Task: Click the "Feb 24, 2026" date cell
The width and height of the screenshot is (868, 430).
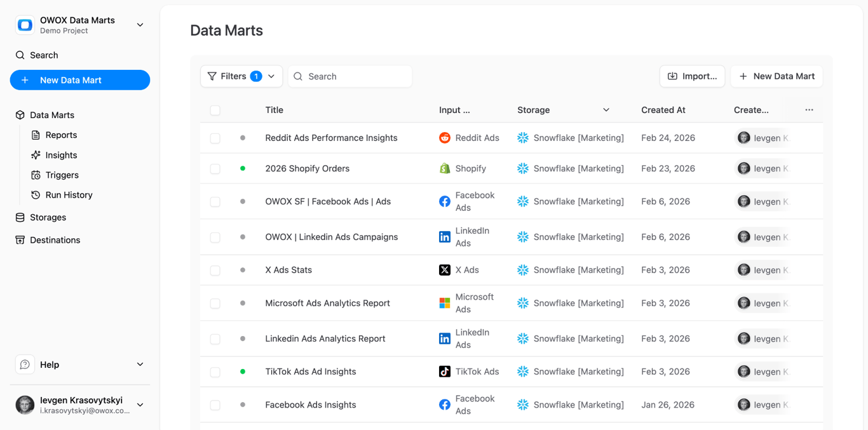Action: click(x=668, y=138)
